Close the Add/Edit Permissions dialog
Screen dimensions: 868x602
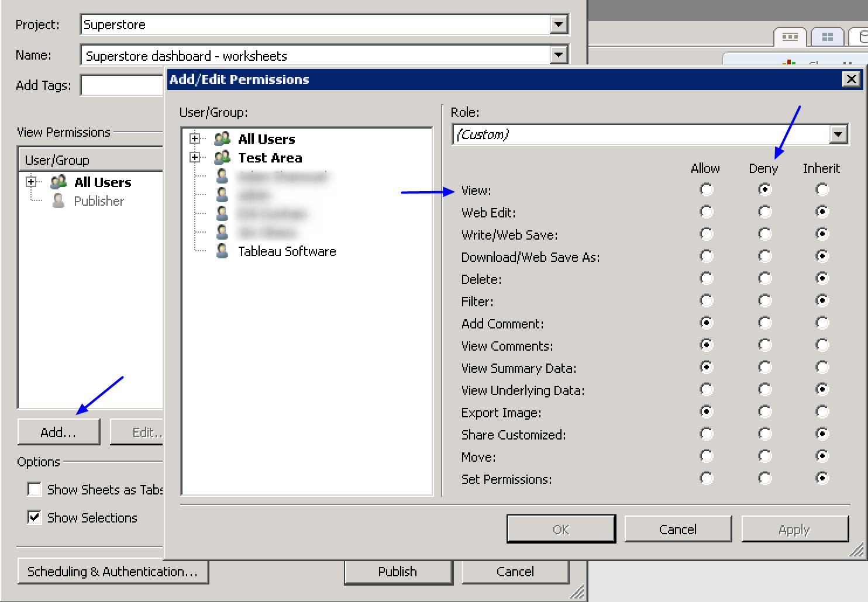851,79
